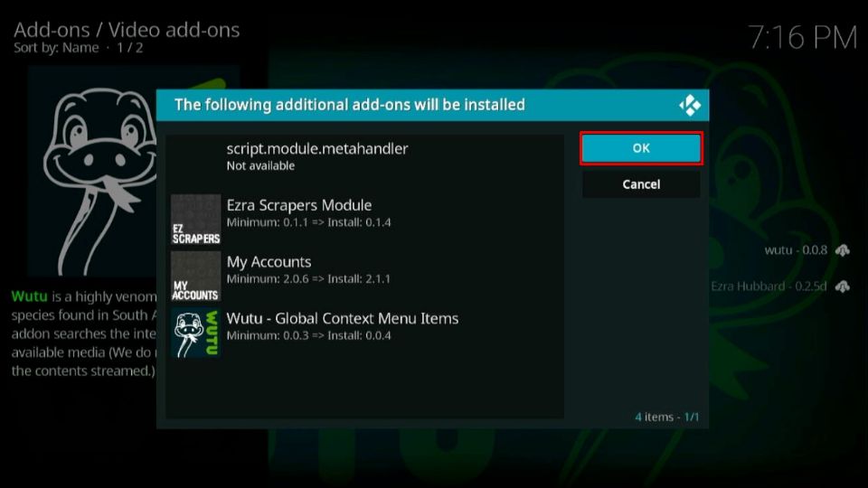Screen dimensions: 868x488
Task: Click the 'Sort by: Name' label
Action: (56, 48)
